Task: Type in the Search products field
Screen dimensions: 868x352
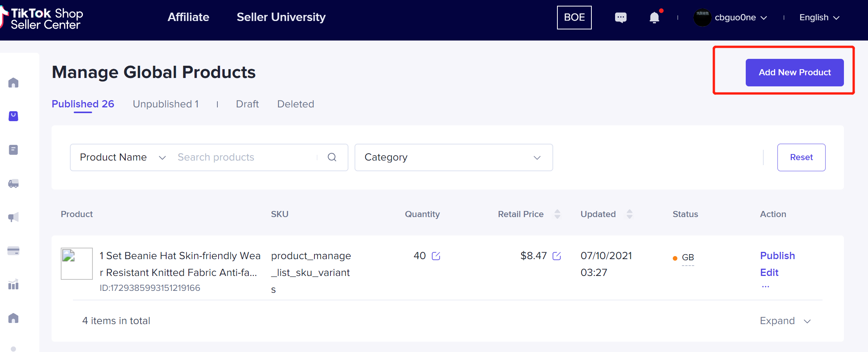Action: 245,157
